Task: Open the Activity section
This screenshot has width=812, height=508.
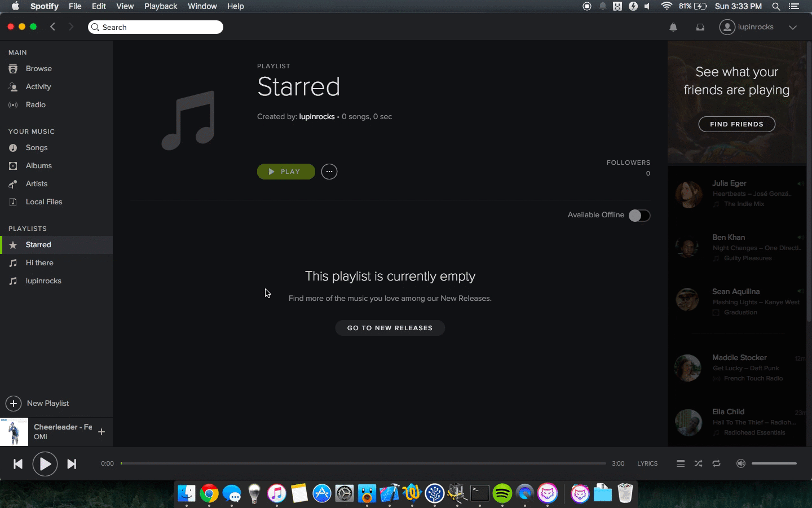Action: 38,86
